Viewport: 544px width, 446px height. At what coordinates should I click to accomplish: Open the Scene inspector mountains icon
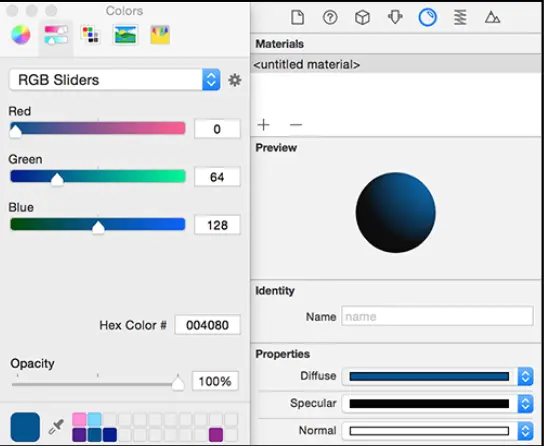[492, 17]
